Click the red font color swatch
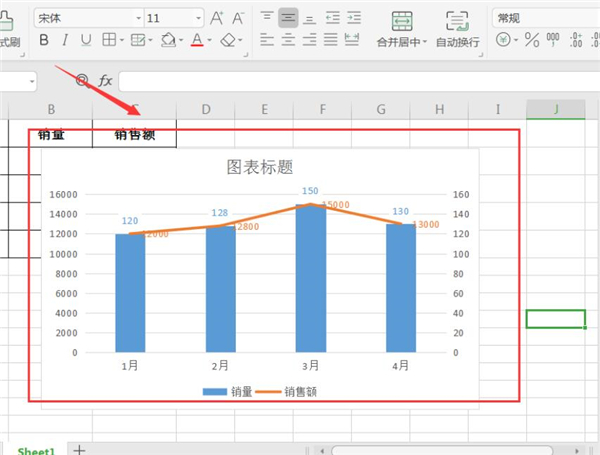600x455 pixels. coord(197,40)
